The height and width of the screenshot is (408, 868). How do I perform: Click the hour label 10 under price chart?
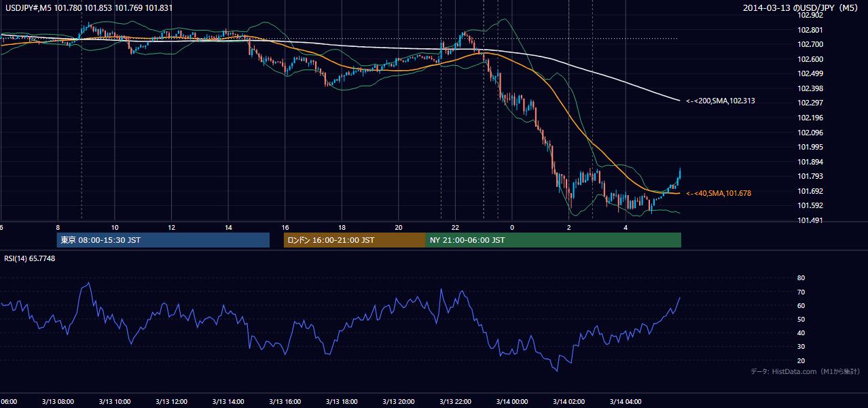click(115, 228)
